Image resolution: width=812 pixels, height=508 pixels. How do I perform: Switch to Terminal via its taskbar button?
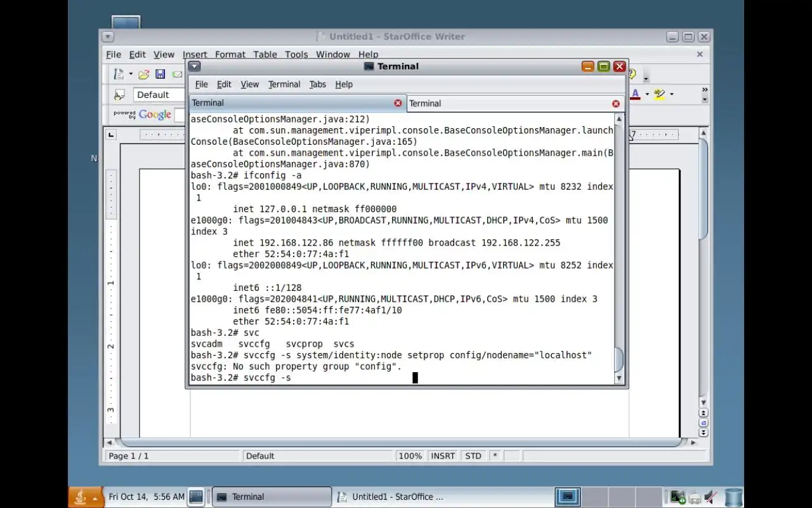[x=272, y=497]
